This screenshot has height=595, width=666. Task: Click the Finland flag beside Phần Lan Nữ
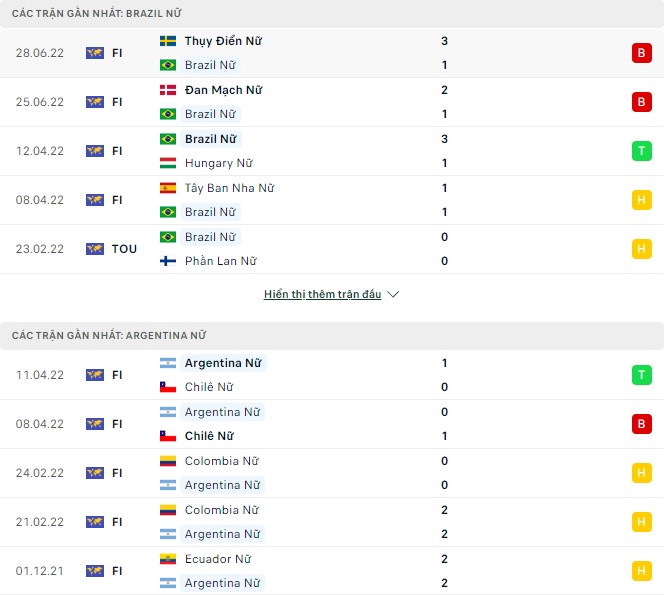coord(168,261)
